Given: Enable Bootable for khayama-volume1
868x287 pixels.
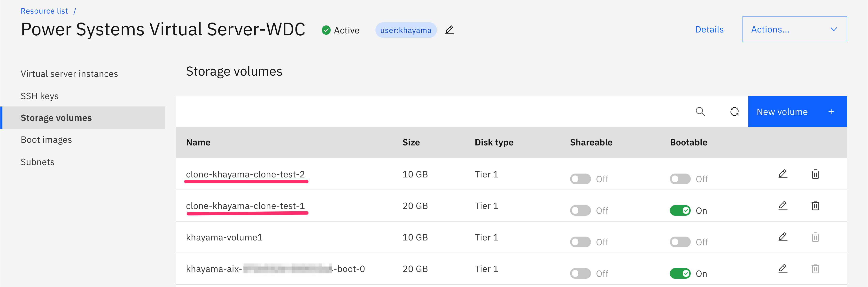Looking at the screenshot, I should click(680, 242).
